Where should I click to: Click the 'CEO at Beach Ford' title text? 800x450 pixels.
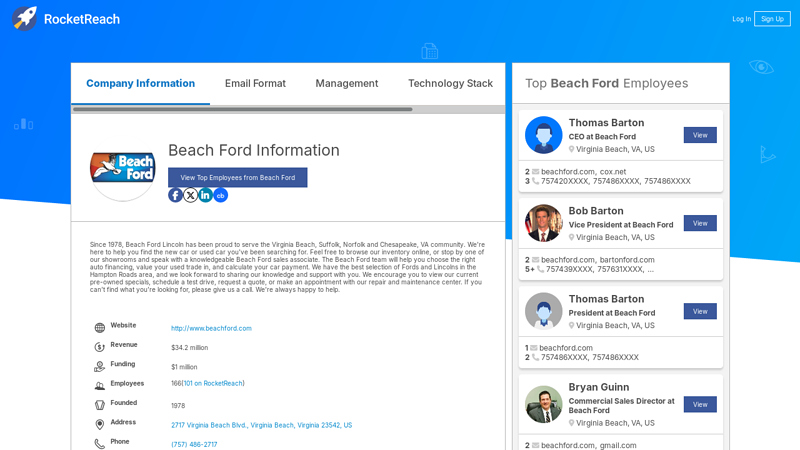point(602,137)
